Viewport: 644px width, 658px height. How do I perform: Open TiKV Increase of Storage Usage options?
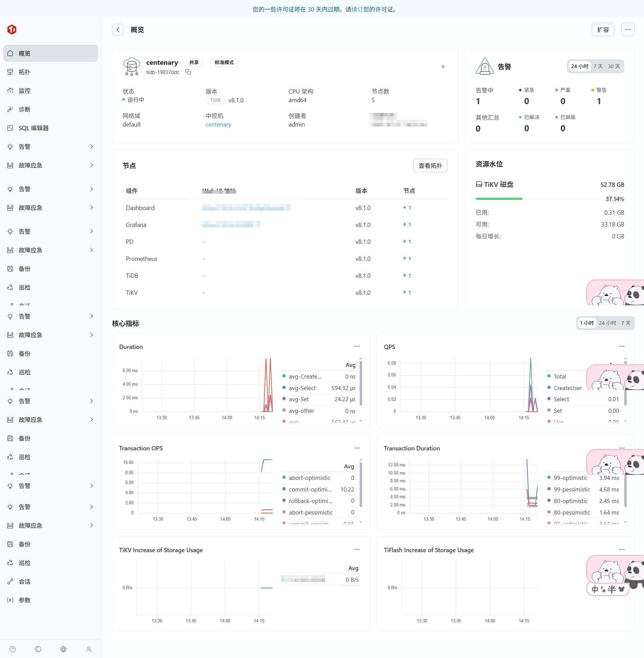[x=357, y=549]
